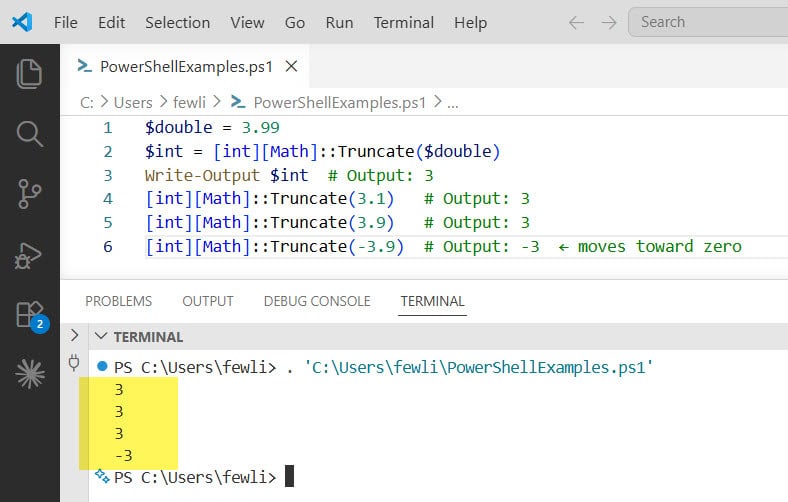Open the Go menu
The image size is (788, 502).
tap(295, 23)
